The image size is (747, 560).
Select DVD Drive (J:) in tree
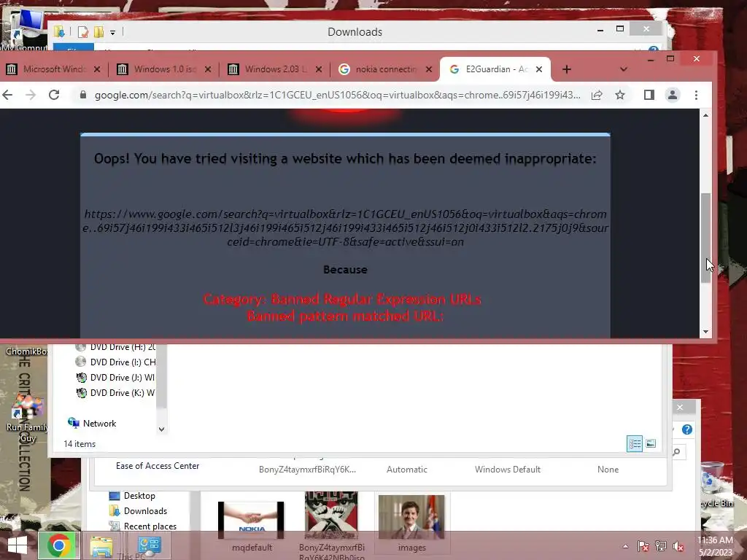(x=116, y=378)
